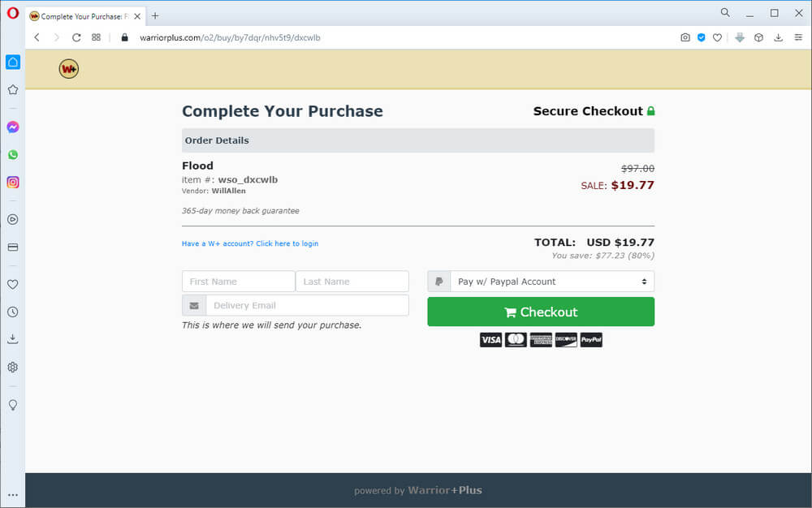This screenshot has width=812, height=508.
Task: Click the 365-day money back guarantee text
Action: [240, 211]
